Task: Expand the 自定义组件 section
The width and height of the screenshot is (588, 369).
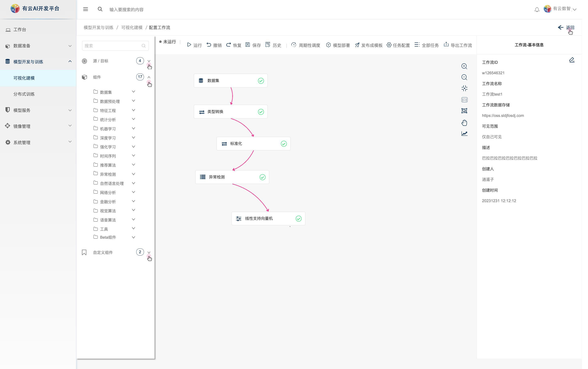Action: pos(149,252)
